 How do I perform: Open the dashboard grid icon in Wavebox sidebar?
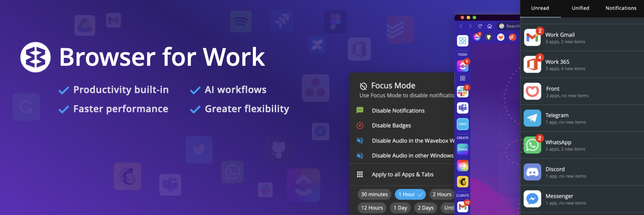[462, 41]
